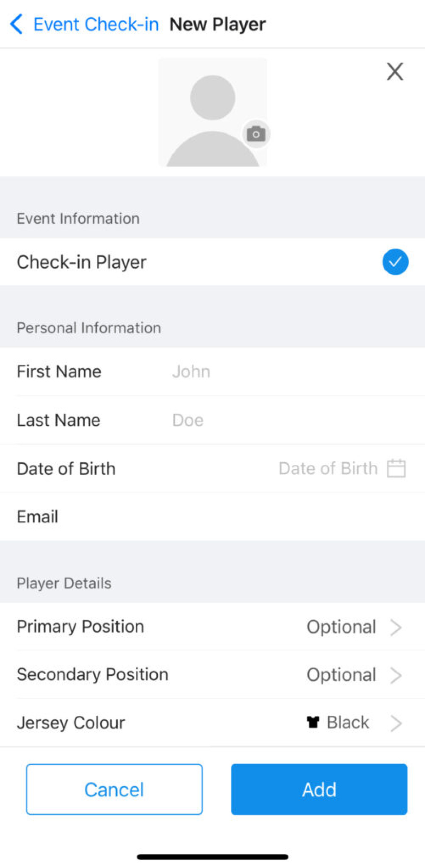
Task: Choose the Black jersey colour value
Action: 348,723
